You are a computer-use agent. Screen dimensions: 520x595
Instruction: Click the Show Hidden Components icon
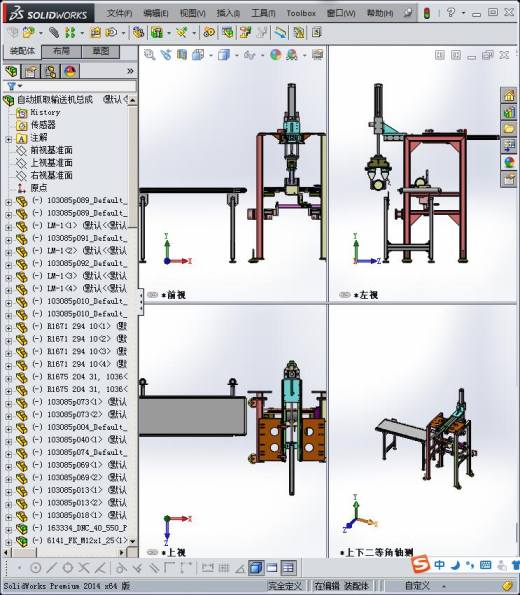(138, 33)
